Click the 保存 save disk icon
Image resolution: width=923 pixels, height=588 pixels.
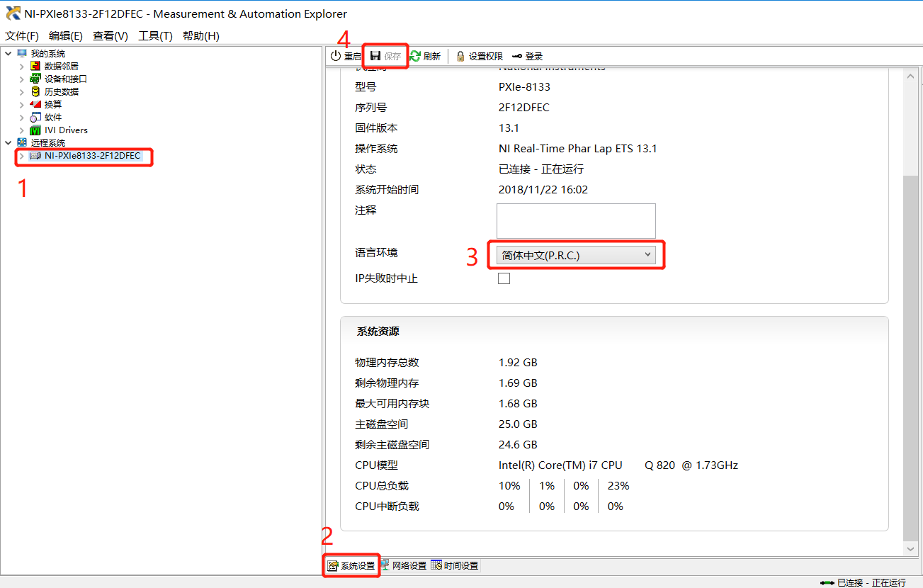click(376, 56)
